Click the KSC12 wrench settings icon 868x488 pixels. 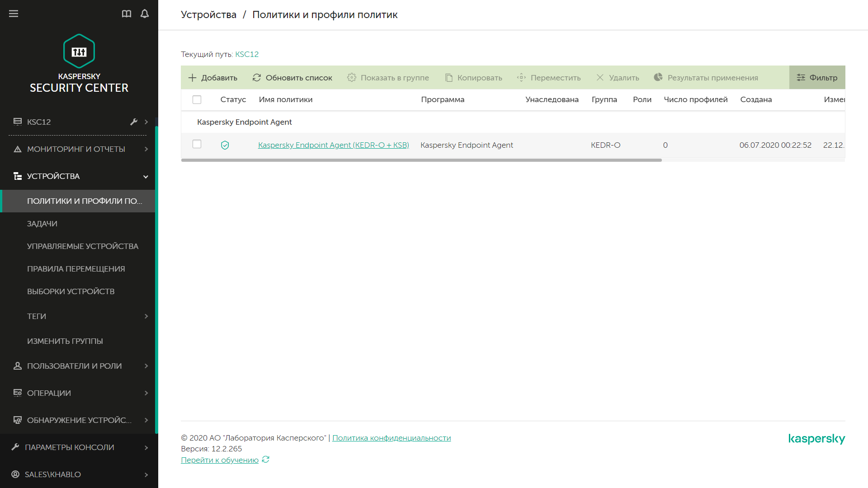[x=134, y=122]
